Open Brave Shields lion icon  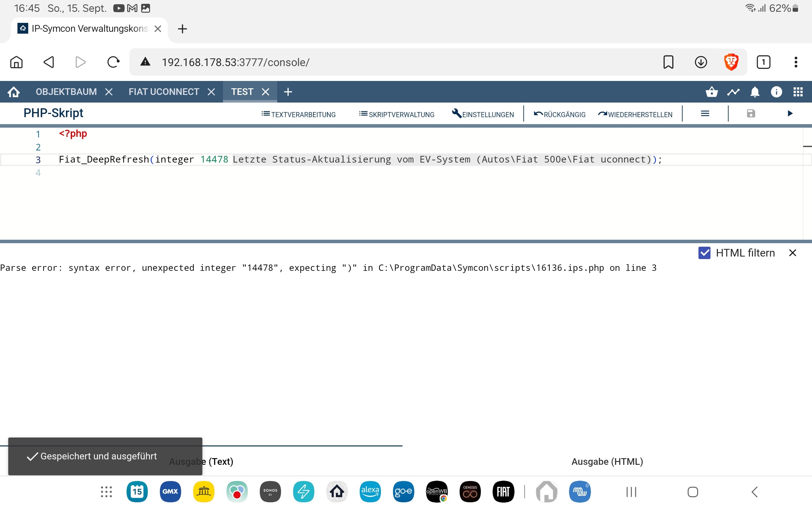pos(731,62)
